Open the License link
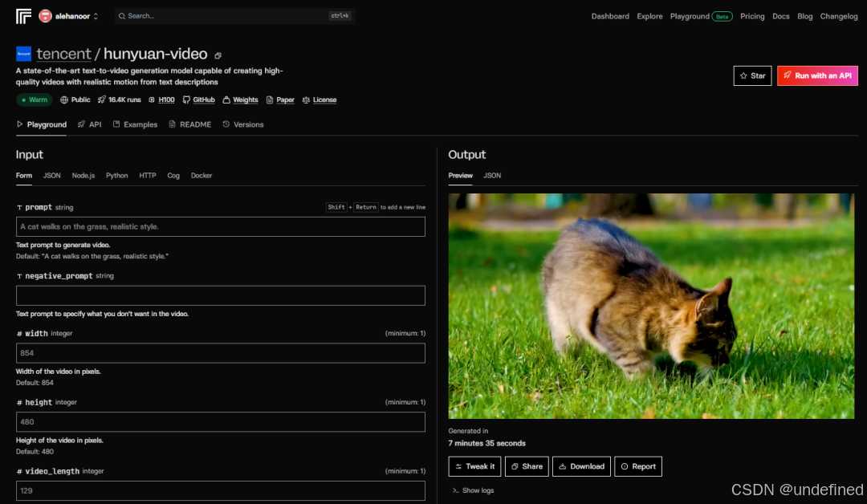 [324, 100]
